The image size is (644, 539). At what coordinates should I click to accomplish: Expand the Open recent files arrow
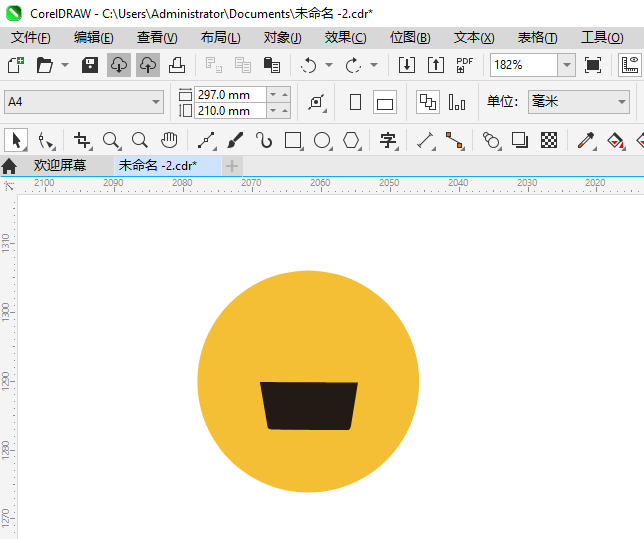pyautogui.click(x=65, y=65)
